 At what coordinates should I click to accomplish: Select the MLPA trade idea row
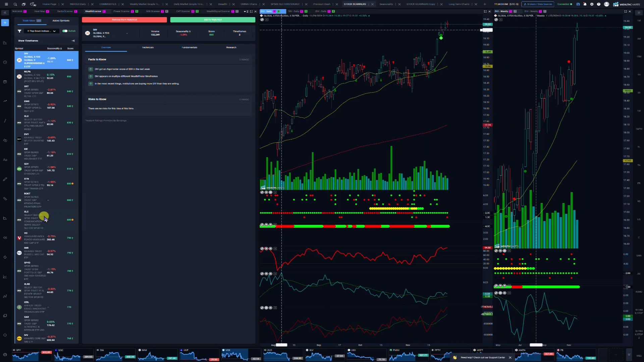pyautogui.click(x=46, y=76)
